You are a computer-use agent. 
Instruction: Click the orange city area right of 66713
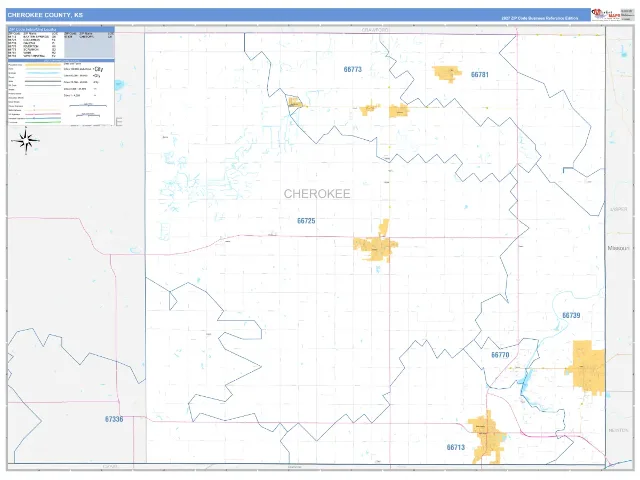(x=488, y=438)
